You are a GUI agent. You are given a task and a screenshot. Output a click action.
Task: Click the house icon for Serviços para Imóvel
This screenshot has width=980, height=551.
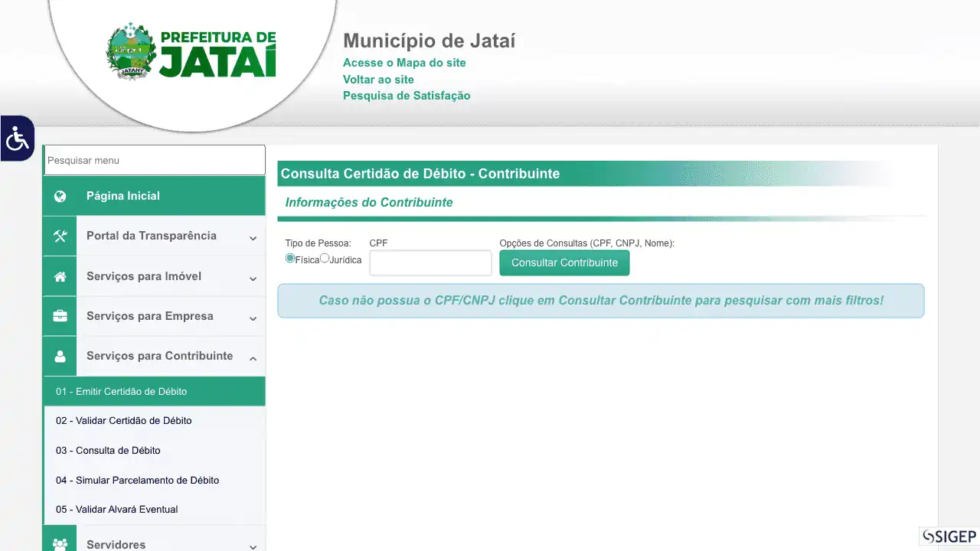click(60, 276)
